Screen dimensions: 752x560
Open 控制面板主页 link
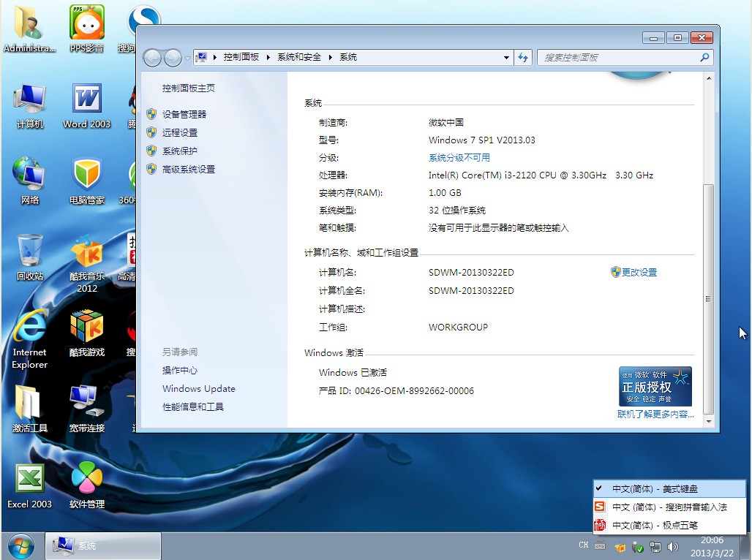click(x=189, y=88)
